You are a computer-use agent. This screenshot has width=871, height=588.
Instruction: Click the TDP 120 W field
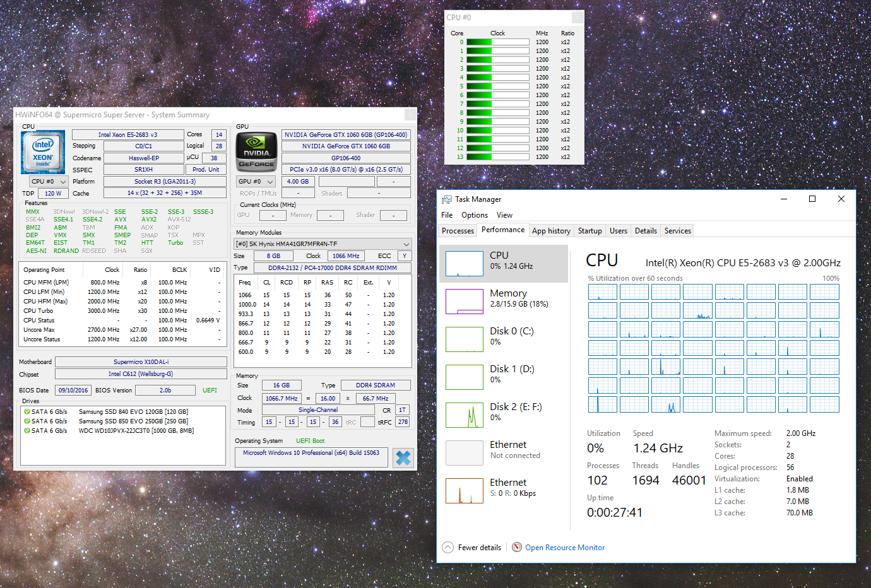tap(54, 194)
